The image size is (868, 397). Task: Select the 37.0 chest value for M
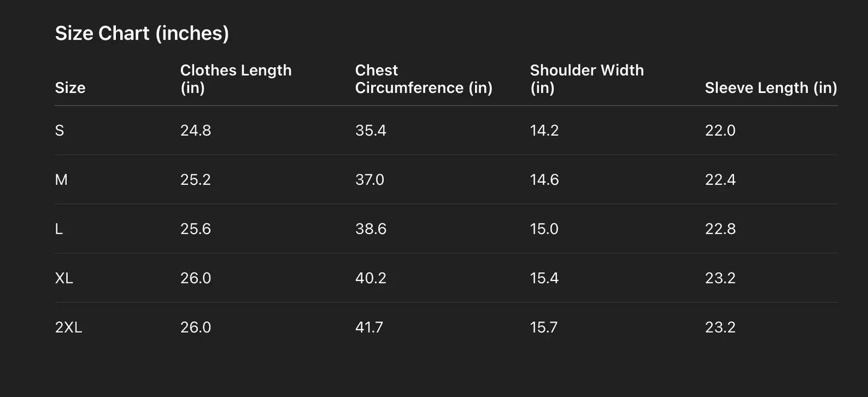click(369, 180)
